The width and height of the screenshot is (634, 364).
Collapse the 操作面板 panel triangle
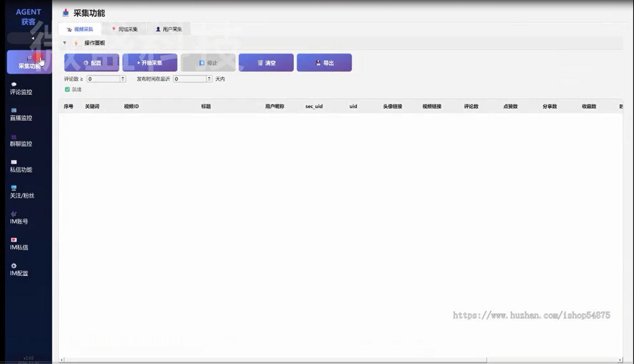point(64,43)
